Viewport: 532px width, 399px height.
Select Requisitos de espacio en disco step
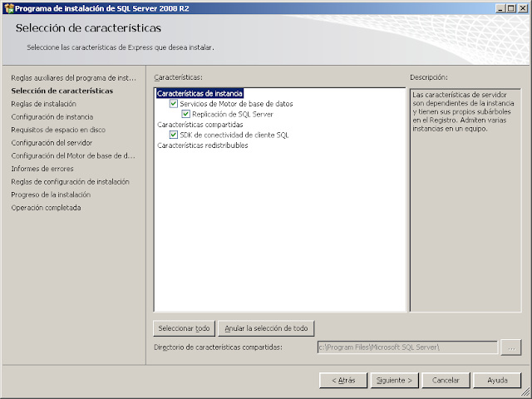click(58, 130)
